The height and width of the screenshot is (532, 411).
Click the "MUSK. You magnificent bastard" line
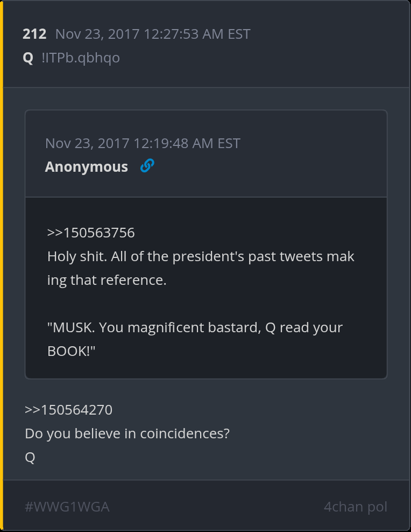(195, 327)
